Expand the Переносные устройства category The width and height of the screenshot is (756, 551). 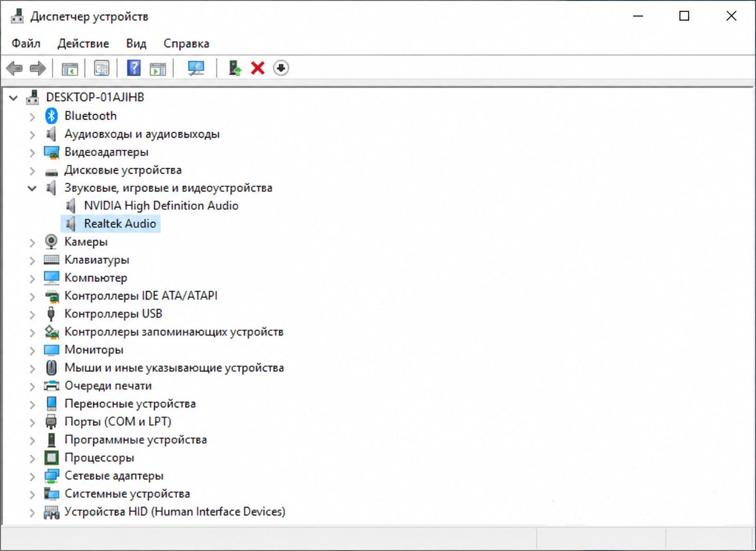click(x=32, y=404)
